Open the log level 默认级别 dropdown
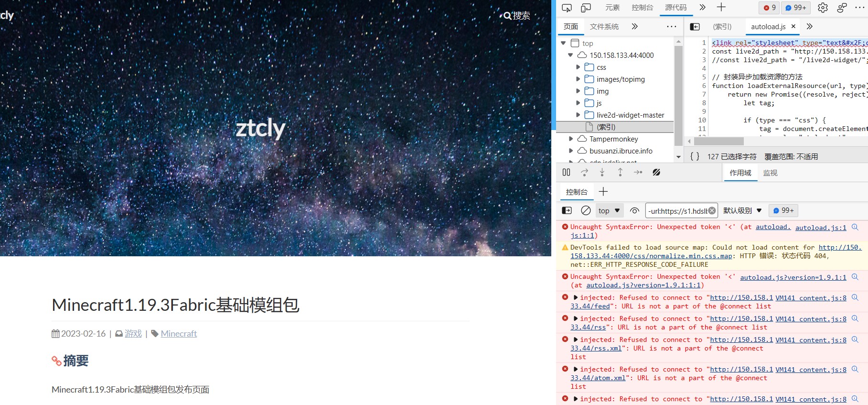868x405 pixels. [742, 211]
